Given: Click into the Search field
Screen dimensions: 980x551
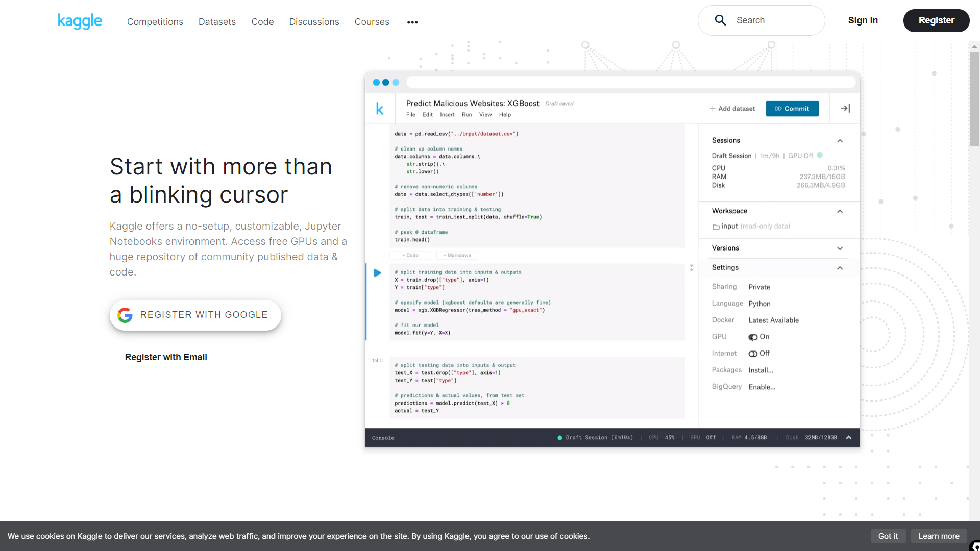Looking at the screenshot, I should tap(761, 20).
